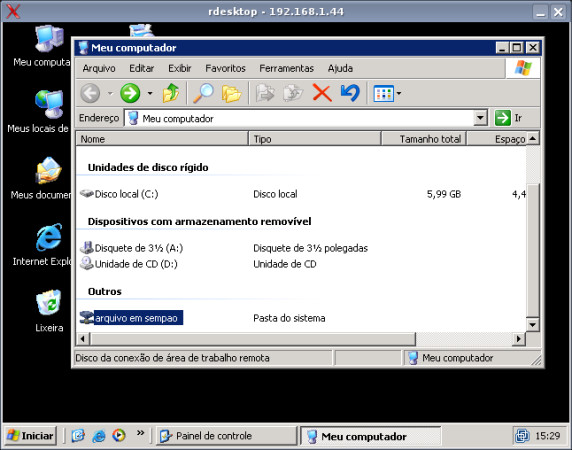Image resolution: width=572 pixels, height=450 pixels.
Task: Open the Editar menu
Action: (142, 68)
